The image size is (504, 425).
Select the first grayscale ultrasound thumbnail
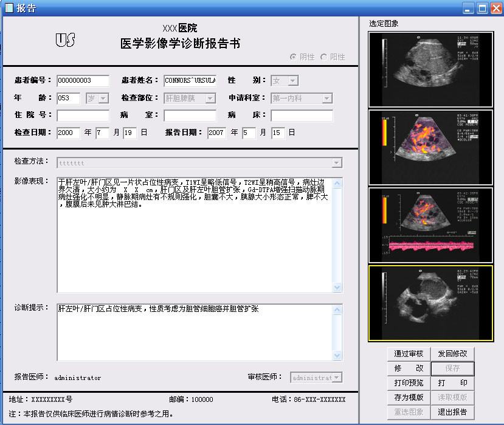[x=430, y=69]
